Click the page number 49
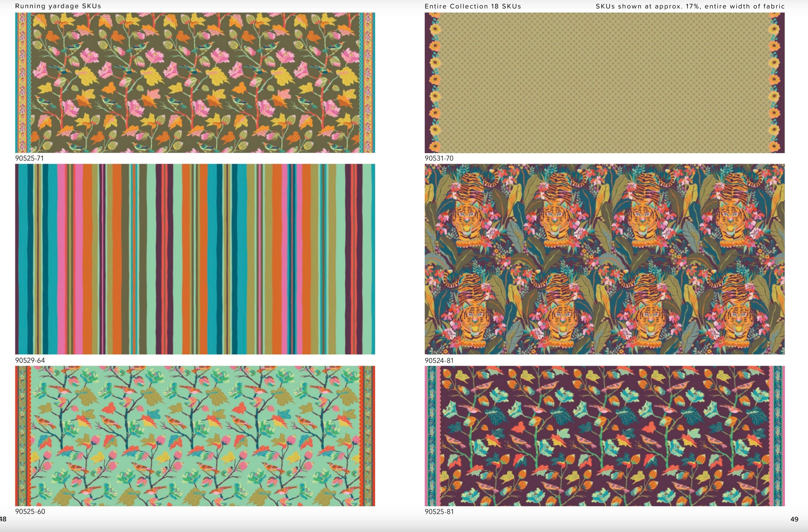The height and width of the screenshot is (532, 808). click(x=794, y=519)
